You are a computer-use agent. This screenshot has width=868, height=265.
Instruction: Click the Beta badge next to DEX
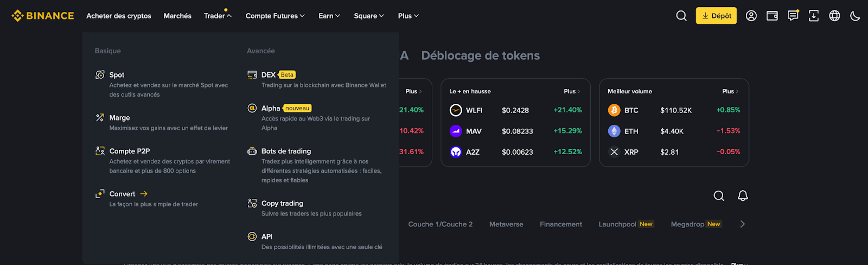click(x=287, y=75)
